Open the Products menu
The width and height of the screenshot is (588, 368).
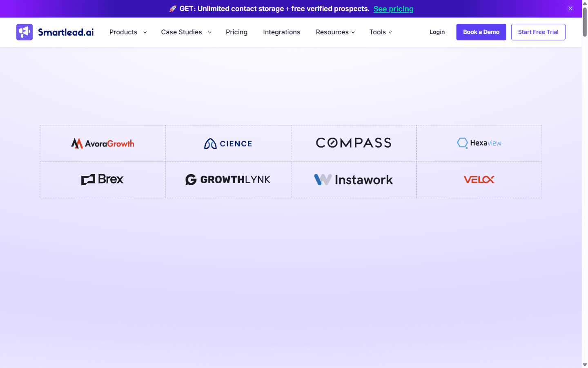[x=123, y=32]
